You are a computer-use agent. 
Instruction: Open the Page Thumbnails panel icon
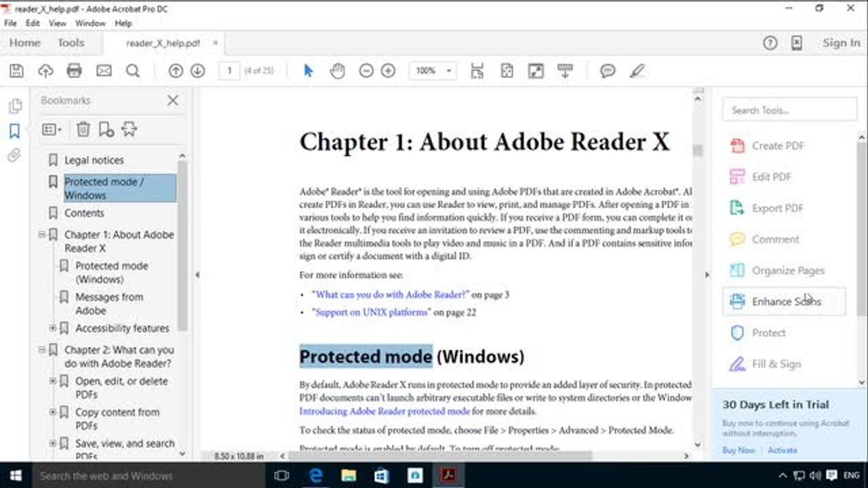[14, 106]
